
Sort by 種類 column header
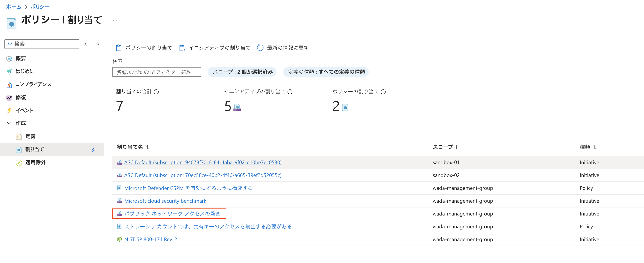[588, 147]
